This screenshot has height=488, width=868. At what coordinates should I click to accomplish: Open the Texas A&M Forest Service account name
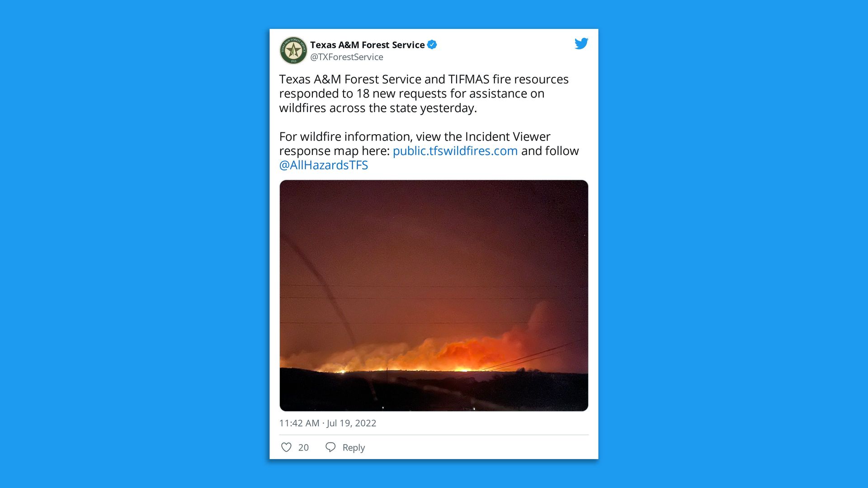pos(368,45)
